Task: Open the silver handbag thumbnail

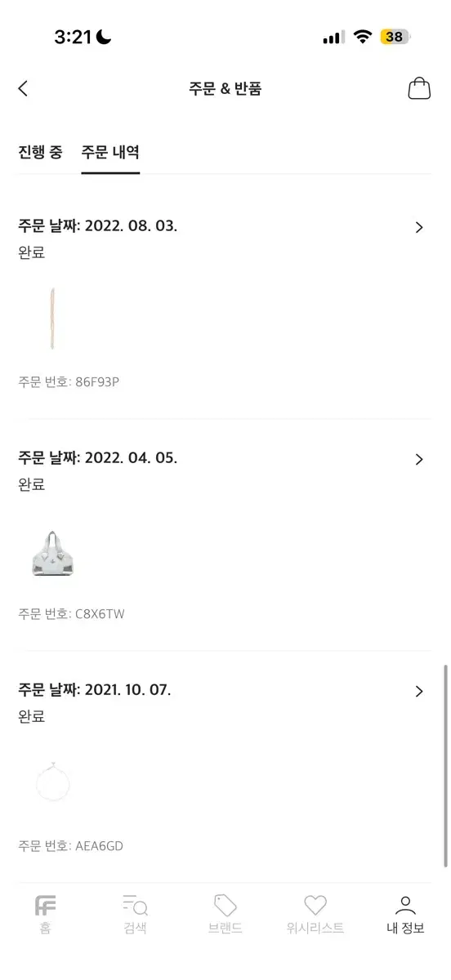Action: (x=52, y=555)
